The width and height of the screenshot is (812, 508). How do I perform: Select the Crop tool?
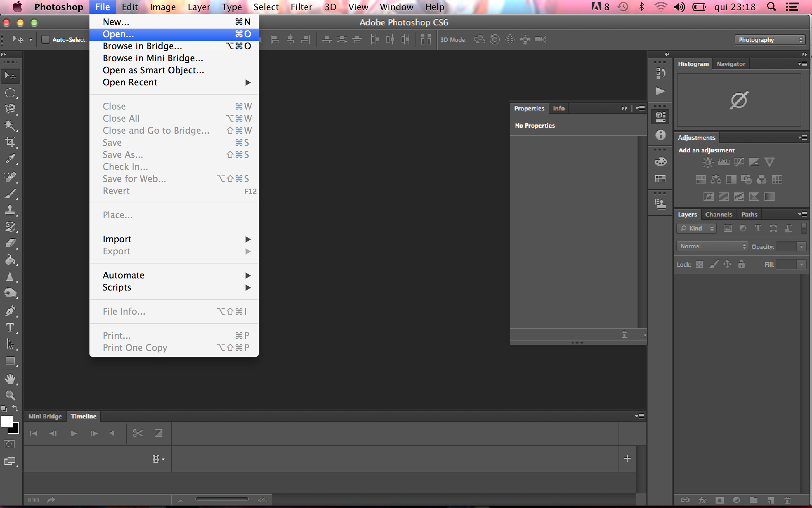10,142
